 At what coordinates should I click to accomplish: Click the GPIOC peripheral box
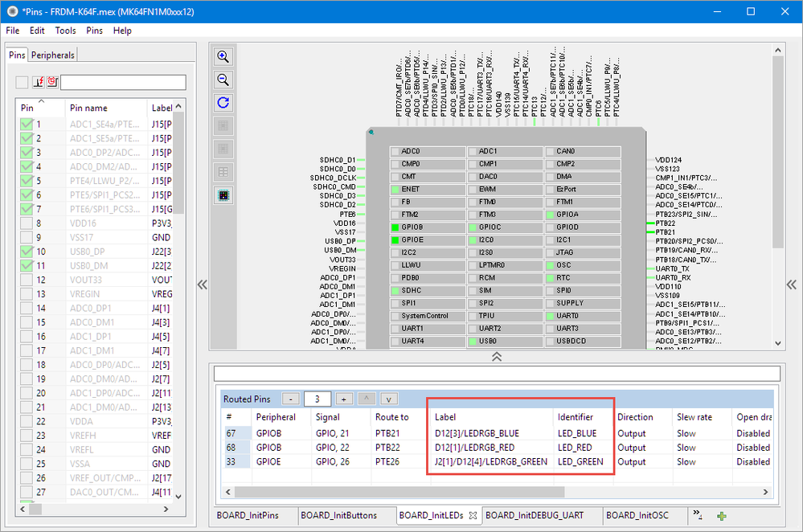click(x=505, y=227)
